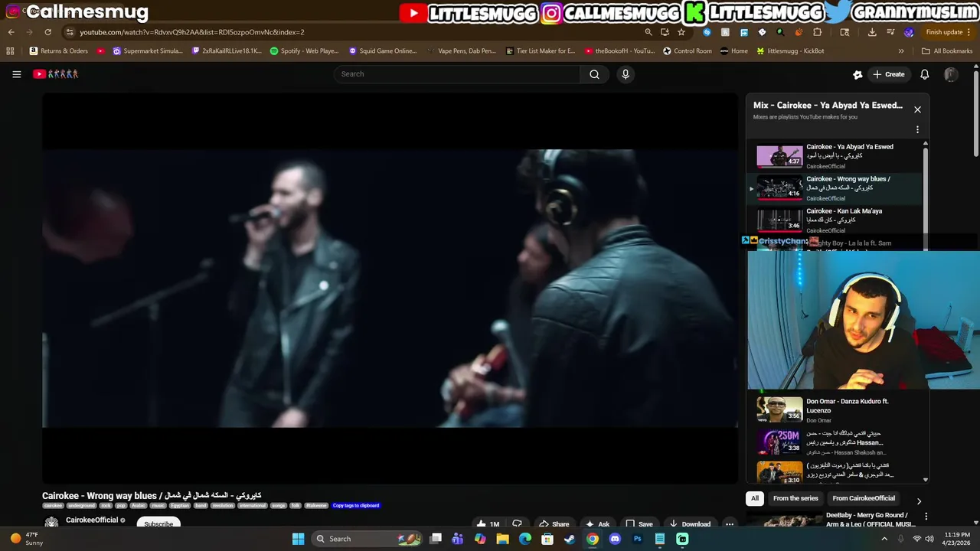
Task: Open more actions ellipsis under video
Action: pos(730,523)
